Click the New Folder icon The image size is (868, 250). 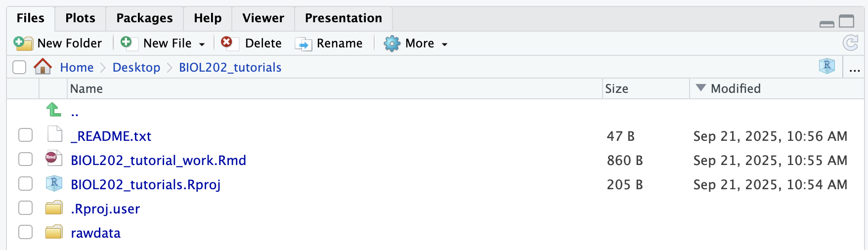click(23, 43)
